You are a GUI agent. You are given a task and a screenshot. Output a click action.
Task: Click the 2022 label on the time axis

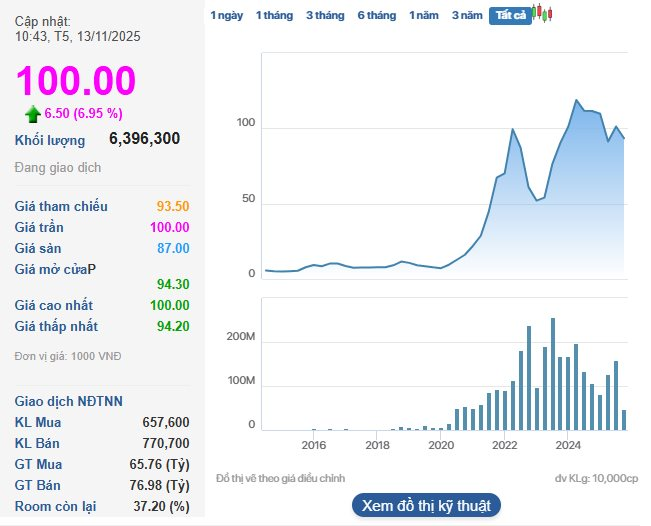[505, 445]
